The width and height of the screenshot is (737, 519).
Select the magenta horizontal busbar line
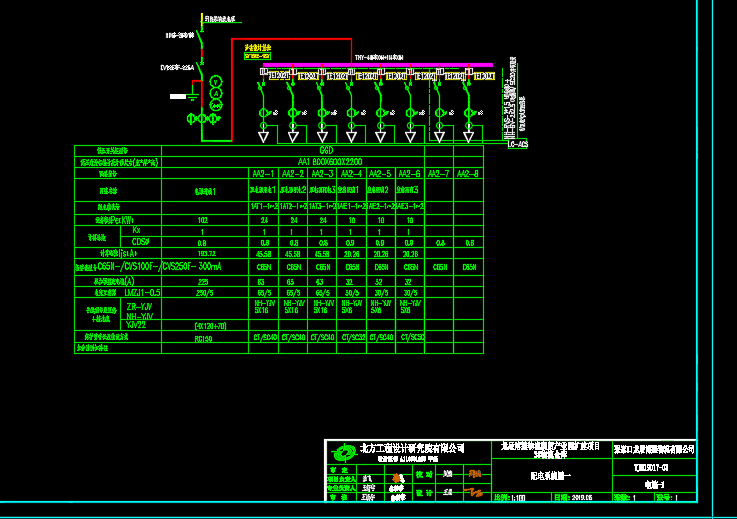[380, 68]
